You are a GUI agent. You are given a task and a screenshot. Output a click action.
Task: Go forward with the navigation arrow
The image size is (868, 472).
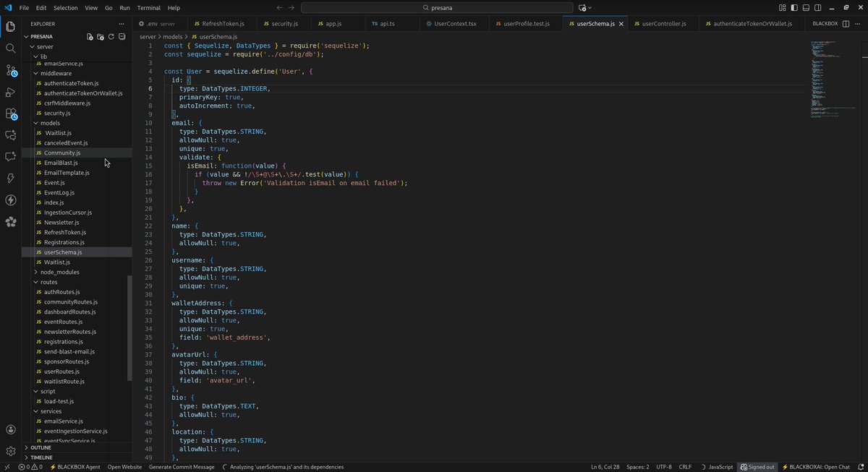click(292, 7)
